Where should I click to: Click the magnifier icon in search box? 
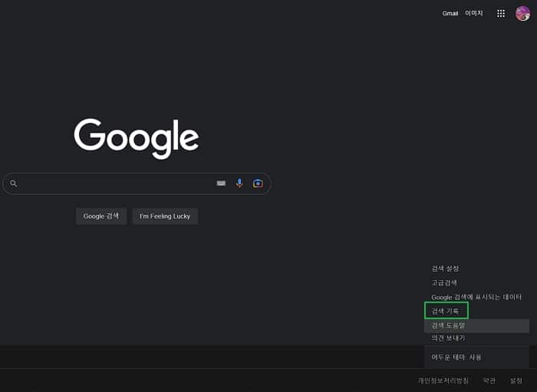tap(13, 183)
